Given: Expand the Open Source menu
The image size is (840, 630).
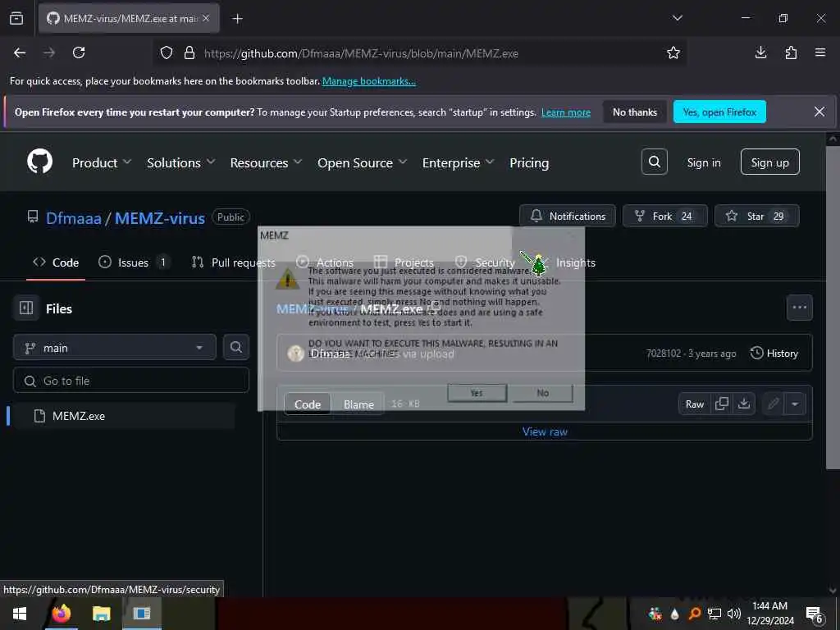Looking at the screenshot, I should coord(362,163).
